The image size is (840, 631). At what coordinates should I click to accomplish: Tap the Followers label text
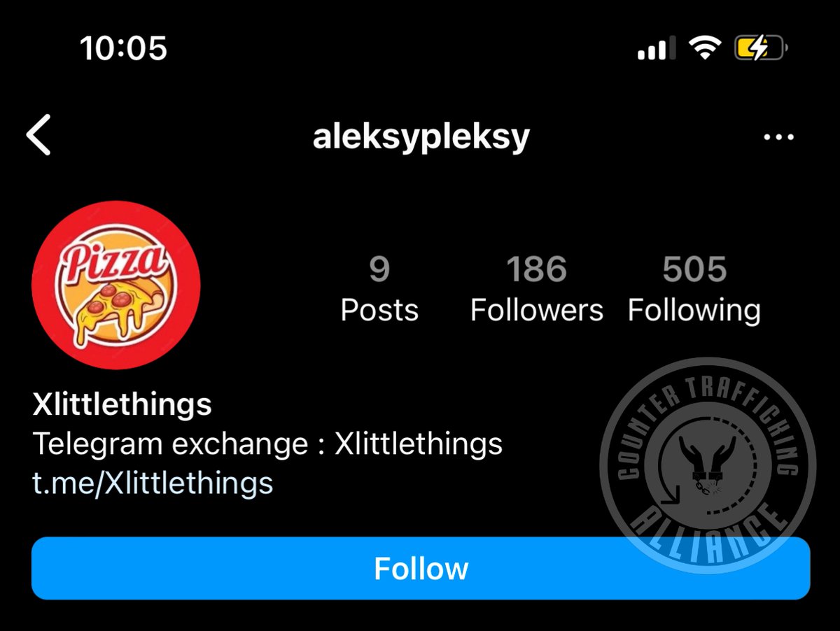[x=537, y=310]
